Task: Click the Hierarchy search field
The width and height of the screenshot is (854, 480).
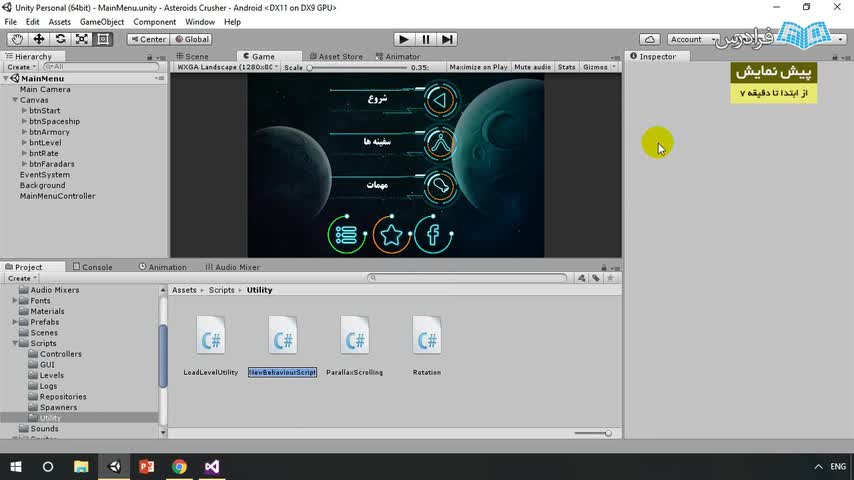Action: click(x=101, y=67)
